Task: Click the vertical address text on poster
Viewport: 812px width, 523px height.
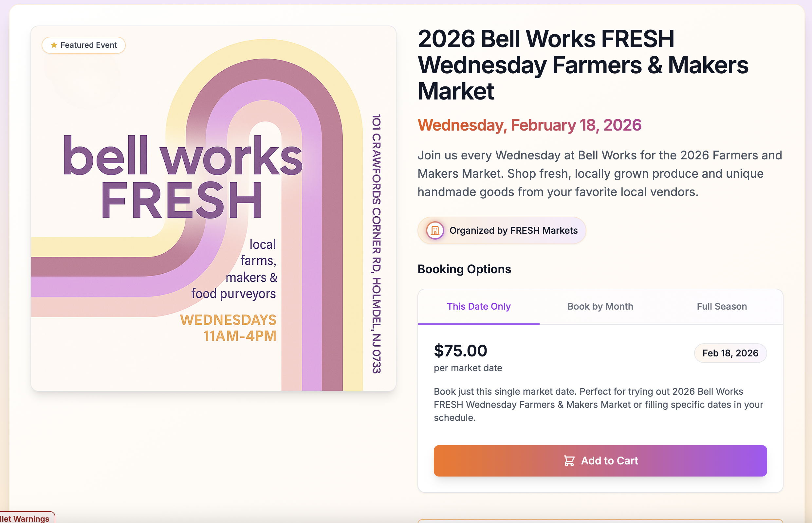Action: click(x=376, y=244)
